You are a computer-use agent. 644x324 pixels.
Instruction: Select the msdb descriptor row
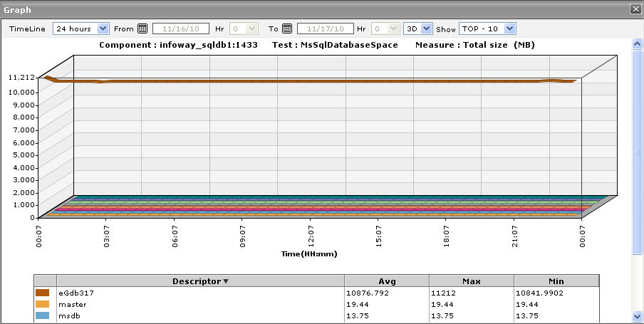[316, 315]
